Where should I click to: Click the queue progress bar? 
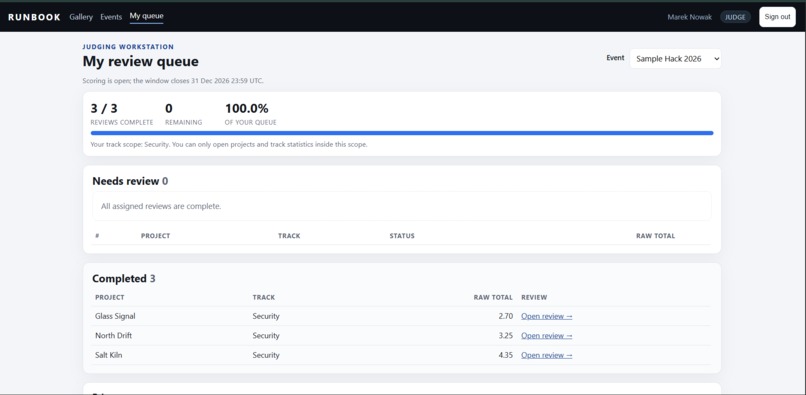coord(402,133)
